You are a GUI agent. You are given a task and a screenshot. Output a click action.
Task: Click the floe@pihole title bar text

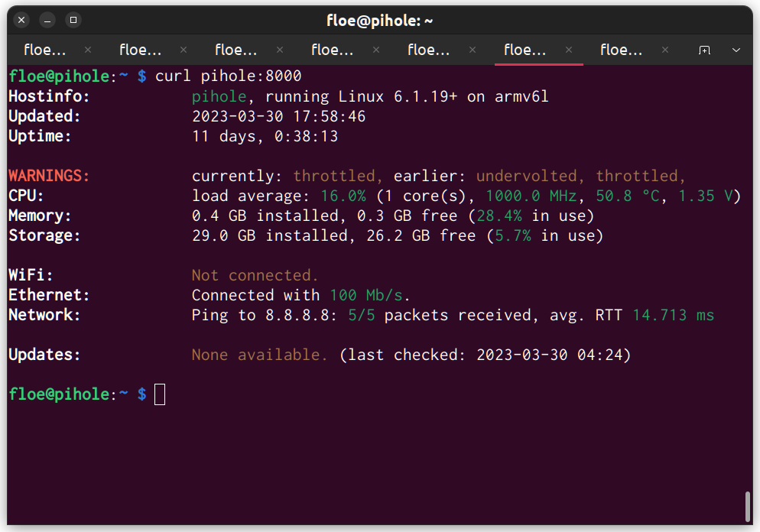point(380,20)
